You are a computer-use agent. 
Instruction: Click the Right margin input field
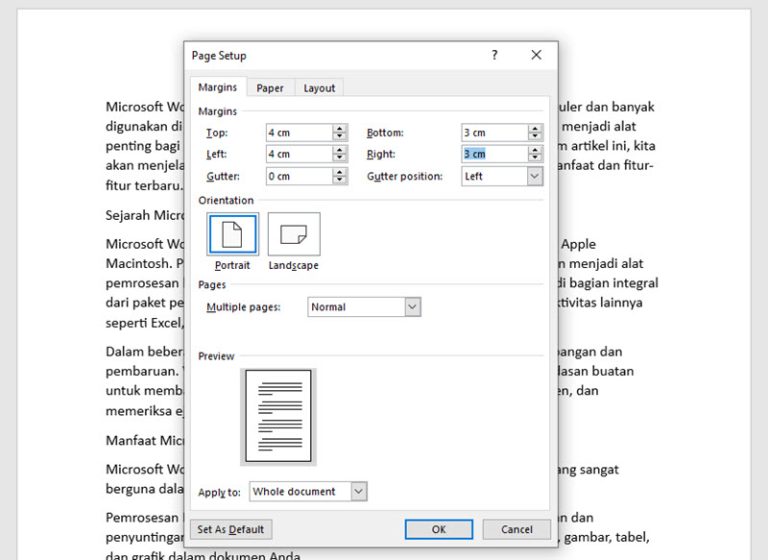[495, 154]
